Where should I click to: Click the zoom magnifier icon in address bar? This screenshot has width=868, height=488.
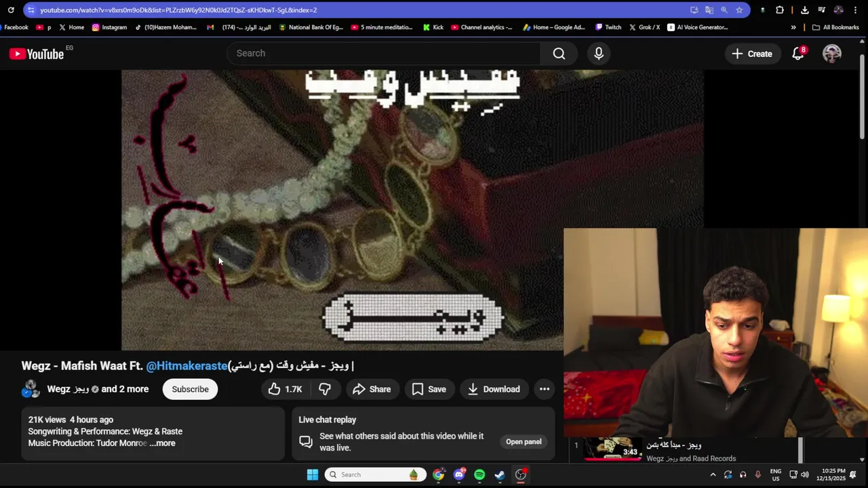click(724, 10)
